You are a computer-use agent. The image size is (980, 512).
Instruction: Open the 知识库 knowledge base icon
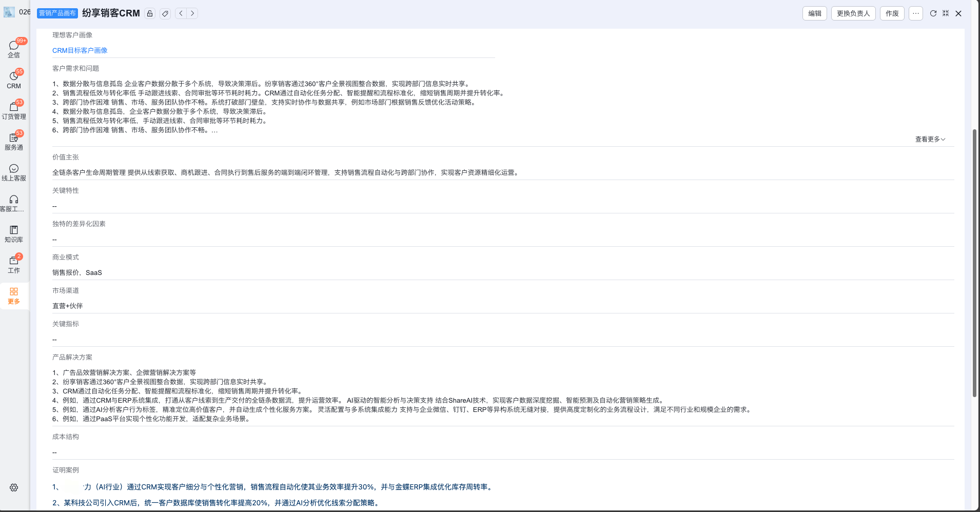14,233
